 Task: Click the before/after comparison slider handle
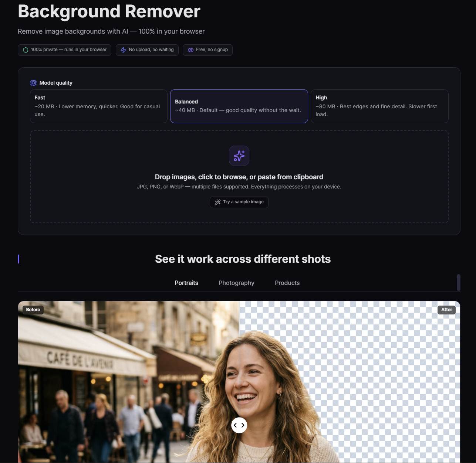click(239, 425)
